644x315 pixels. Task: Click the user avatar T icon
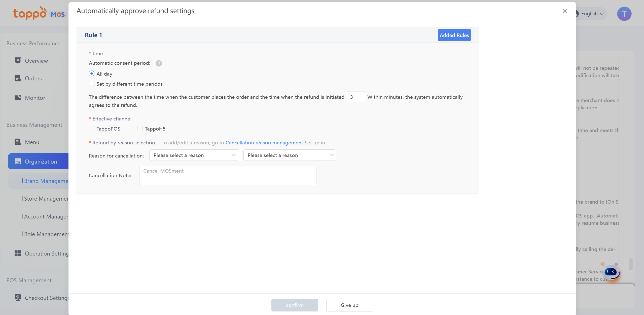(x=624, y=14)
